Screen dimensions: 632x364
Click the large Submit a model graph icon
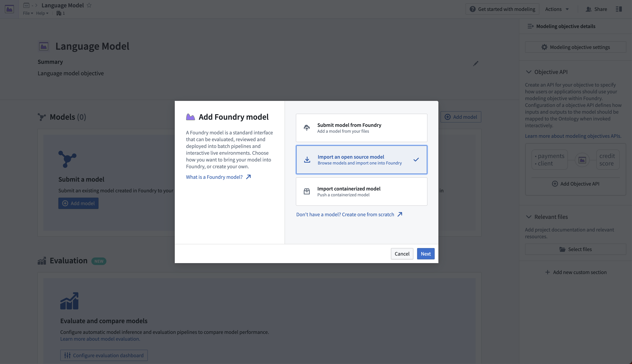(67, 159)
